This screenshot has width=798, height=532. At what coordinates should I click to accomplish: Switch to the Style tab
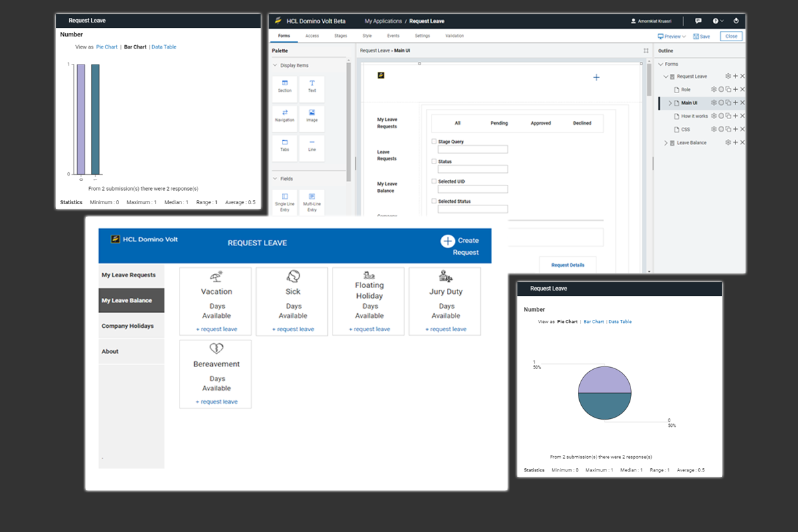(x=367, y=36)
